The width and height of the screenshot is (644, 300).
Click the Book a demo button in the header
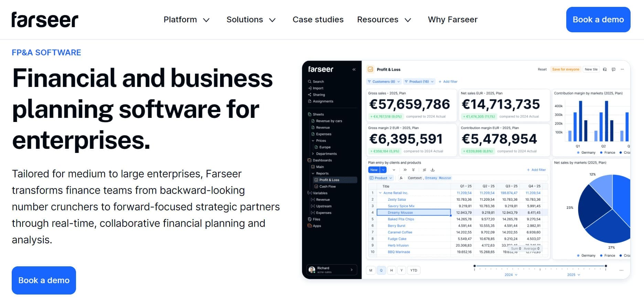pos(598,20)
